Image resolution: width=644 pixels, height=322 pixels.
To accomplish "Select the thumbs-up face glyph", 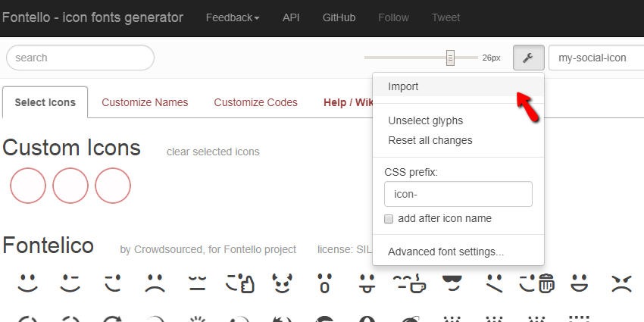I will 240,284.
